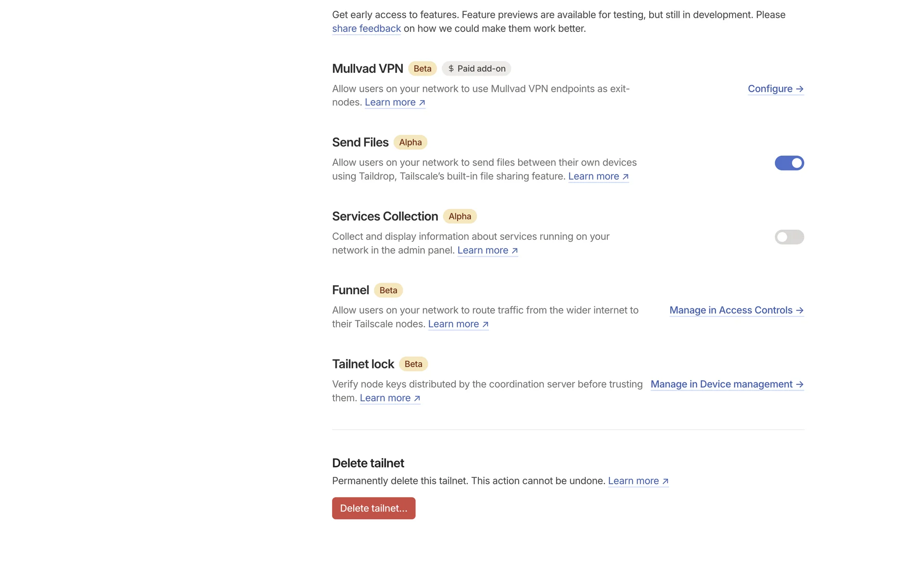Click the Beta badge beside Tailnet lock
The image size is (924, 578).
point(413,364)
